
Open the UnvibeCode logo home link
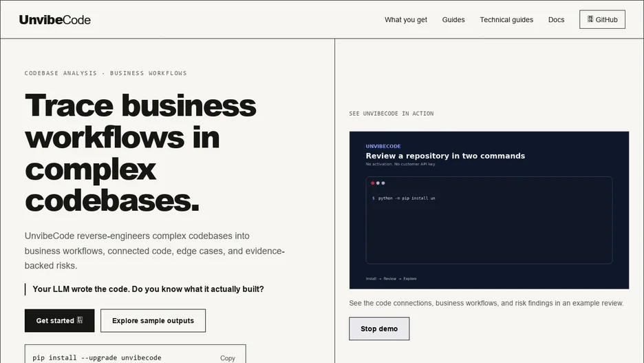coord(54,20)
